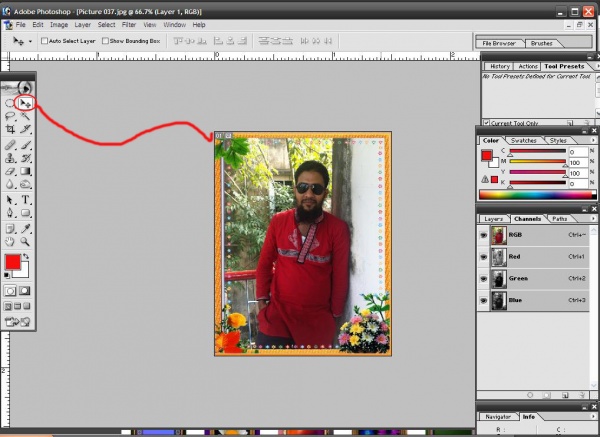Select the Eyedropper tool
This screenshot has width=600, height=437.
point(25,228)
